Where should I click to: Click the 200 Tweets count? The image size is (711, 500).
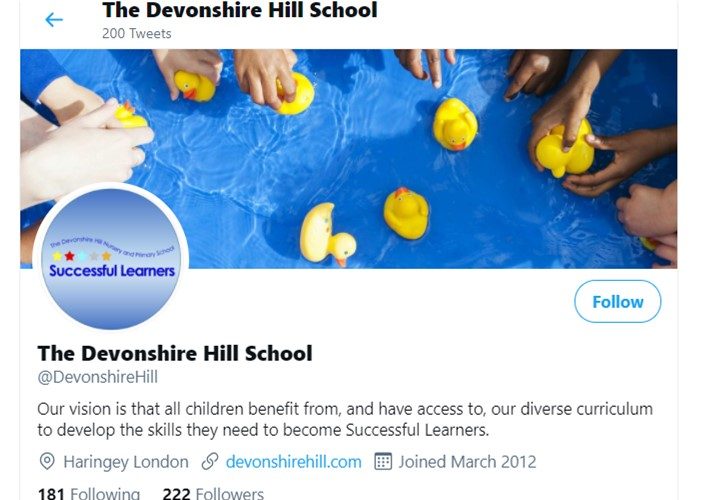(x=136, y=34)
